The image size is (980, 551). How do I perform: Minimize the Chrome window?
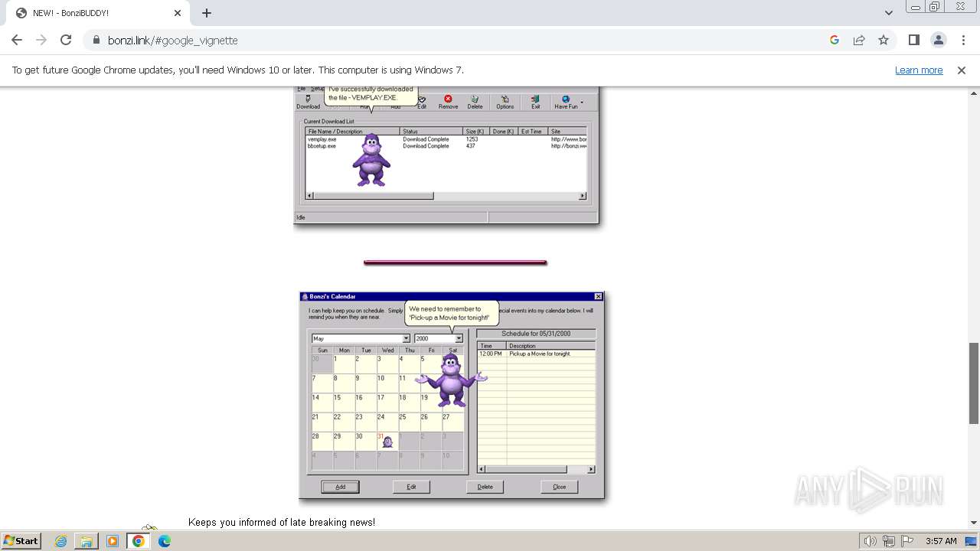[916, 6]
